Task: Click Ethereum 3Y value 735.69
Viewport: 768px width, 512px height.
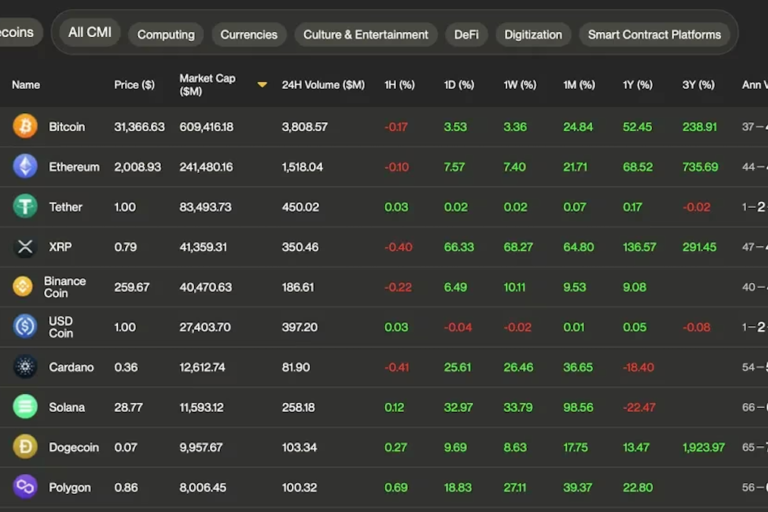Action: tap(700, 167)
